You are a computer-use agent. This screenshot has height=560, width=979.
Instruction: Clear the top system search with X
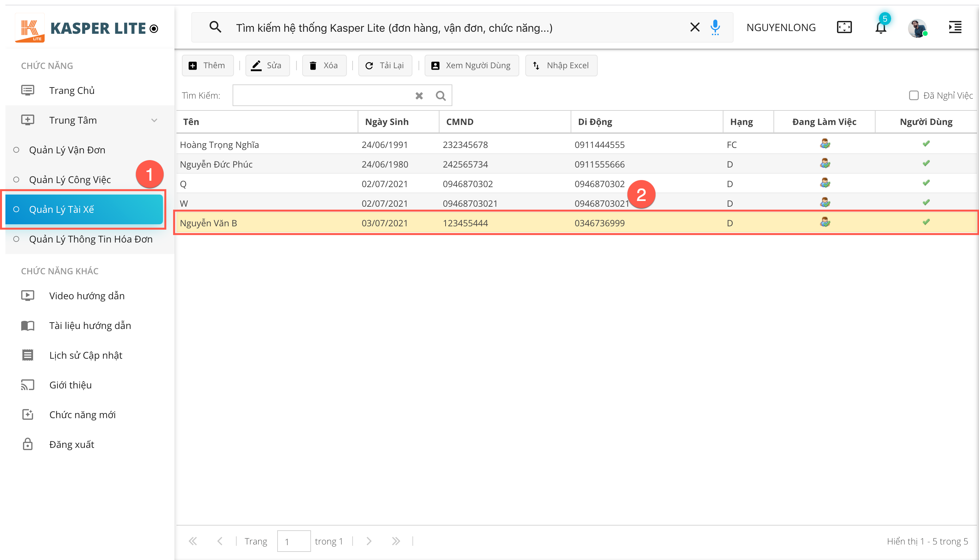click(695, 27)
